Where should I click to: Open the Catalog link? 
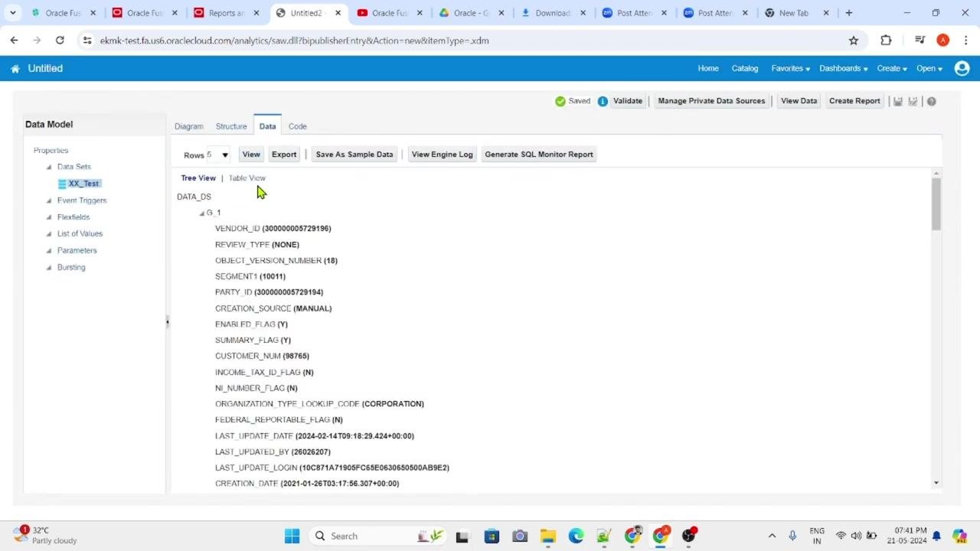pyautogui.click(x=745, y=68)
